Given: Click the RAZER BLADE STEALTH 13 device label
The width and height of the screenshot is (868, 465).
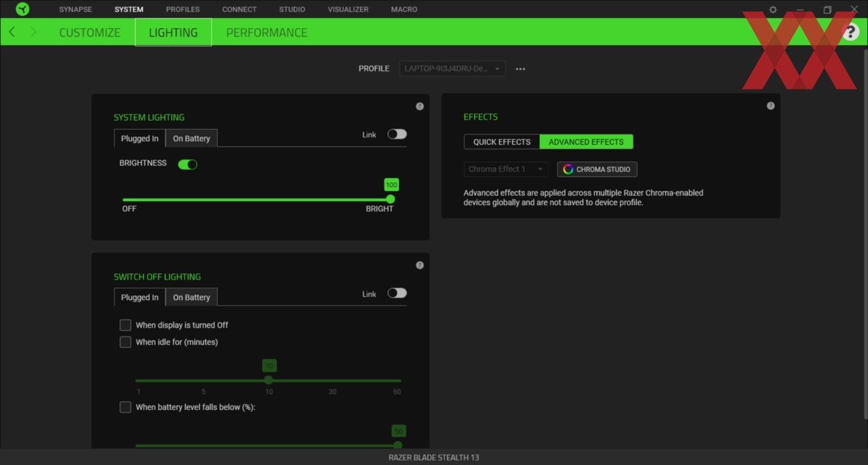Looking at the screenshot, I should (x=434, y=457).
